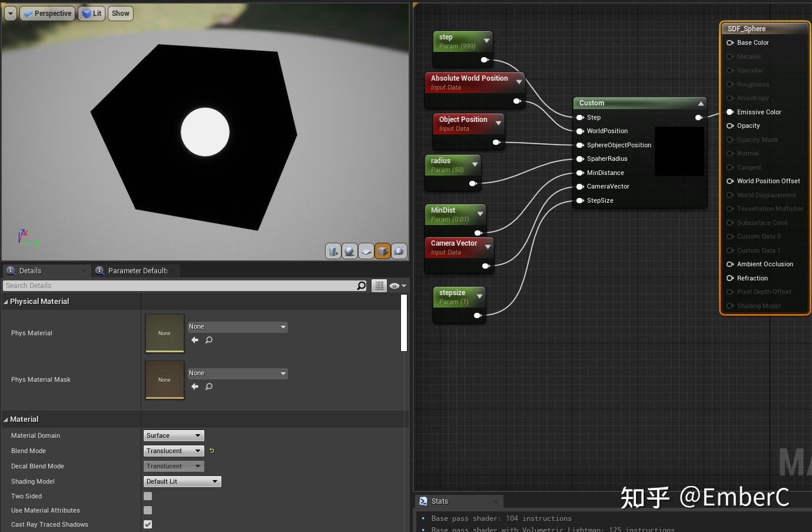The image size is (812, 532).
Task: Enable Use Material Attributes checkbox
Action: coord(147,510)
